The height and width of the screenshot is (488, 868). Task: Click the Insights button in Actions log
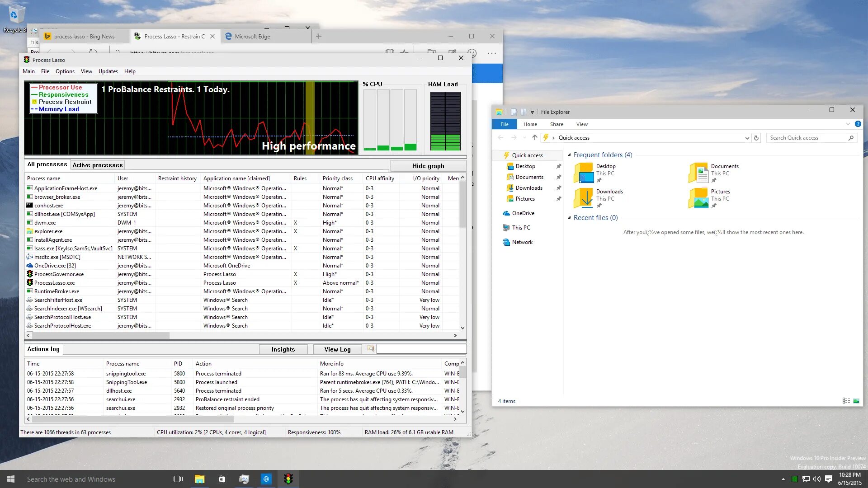(283, 348)
